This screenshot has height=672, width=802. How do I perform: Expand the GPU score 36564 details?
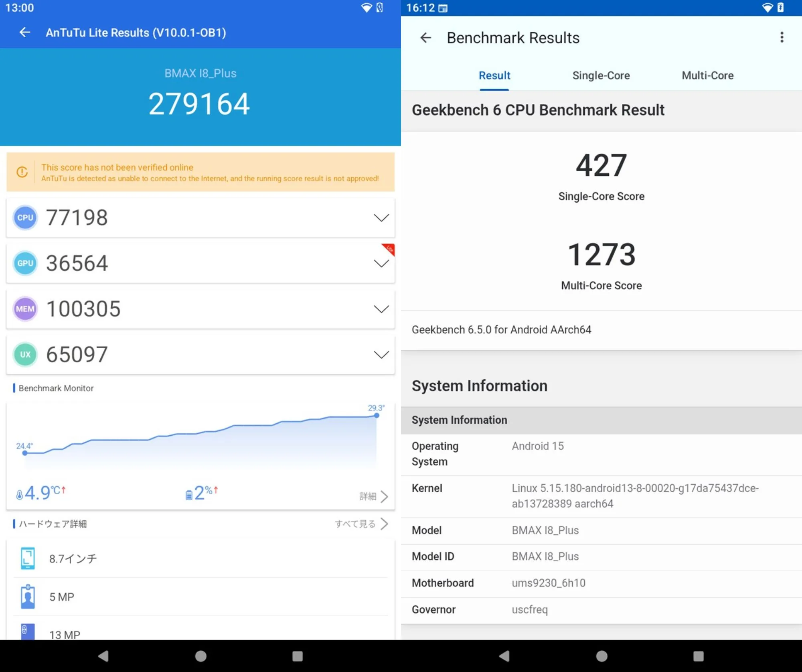(x=381, y=264)
